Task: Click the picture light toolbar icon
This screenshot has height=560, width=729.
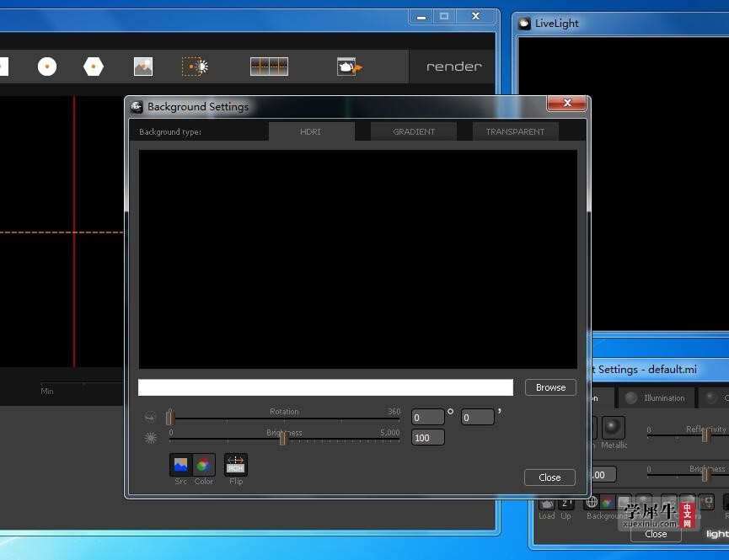Action: (x=142, y=67)
